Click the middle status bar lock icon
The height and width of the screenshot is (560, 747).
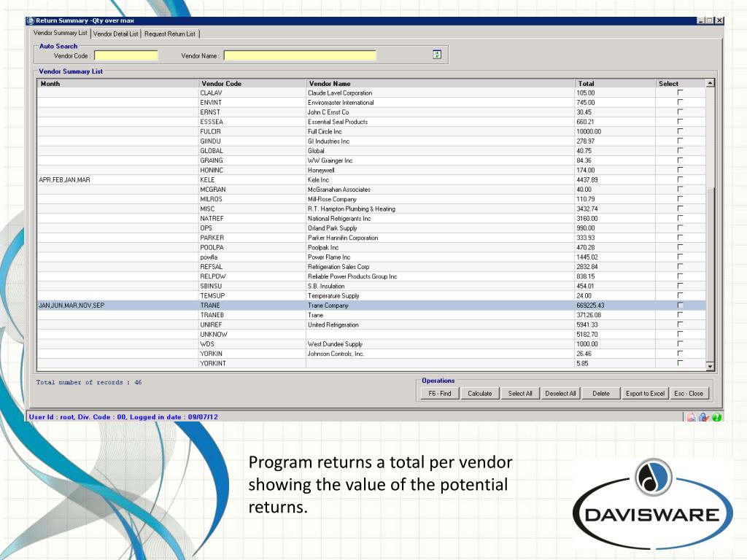click(704, 417)
